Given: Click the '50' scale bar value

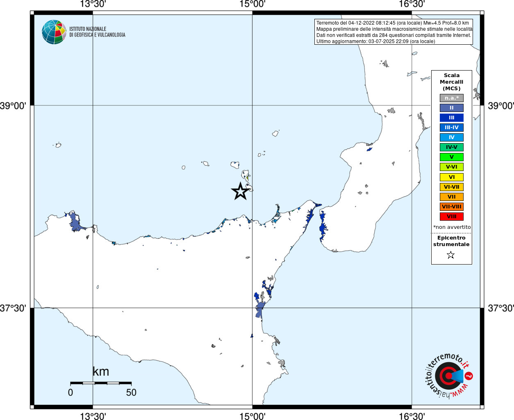Looking at the screenshot, I should (131, 393).
